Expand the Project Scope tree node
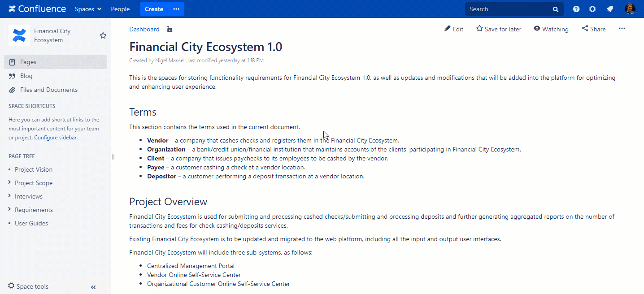Viewport: 644px width, 294px height. tap(10, 183)
